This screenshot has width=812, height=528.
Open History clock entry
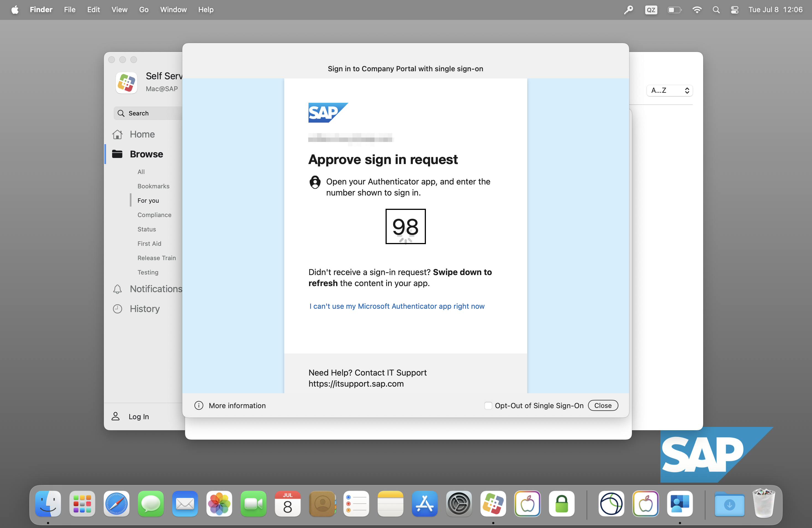117,309
